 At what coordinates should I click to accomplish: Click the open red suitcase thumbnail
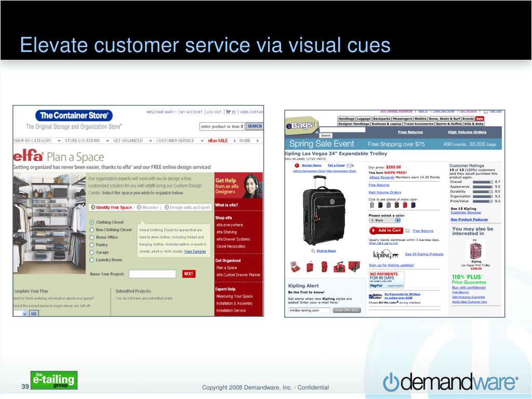[295, 267]
